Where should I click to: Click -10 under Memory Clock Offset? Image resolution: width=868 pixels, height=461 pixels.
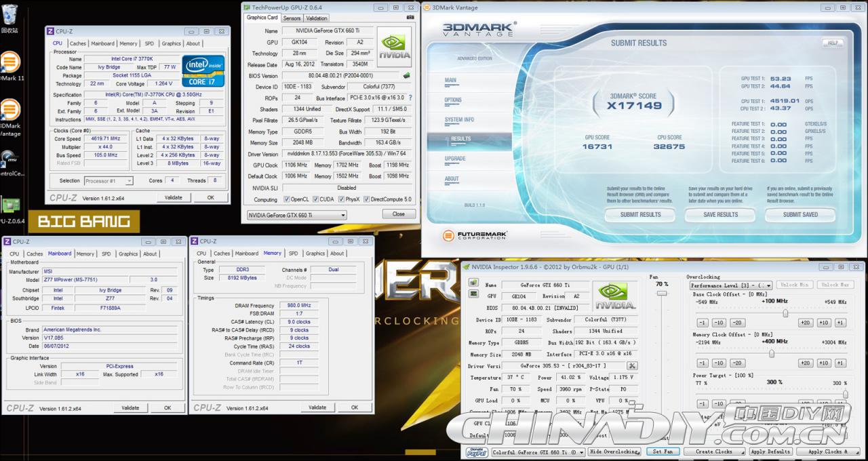pyautogui.click(x=719, y=363)
